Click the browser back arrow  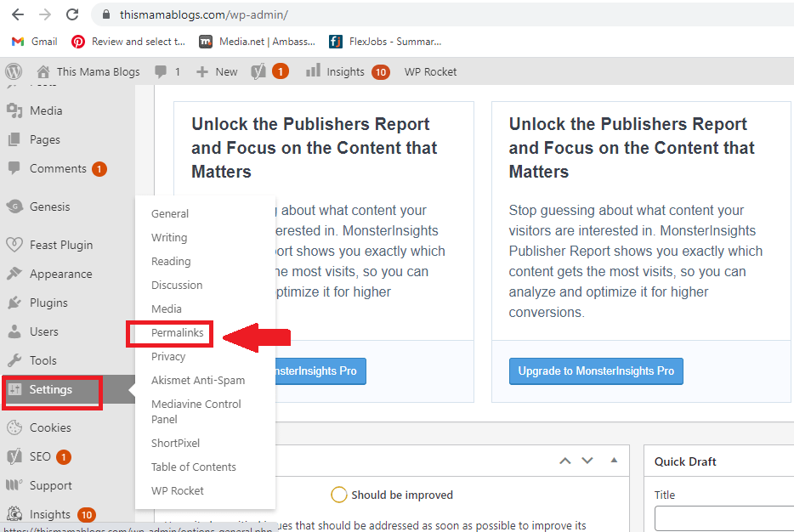18,14
